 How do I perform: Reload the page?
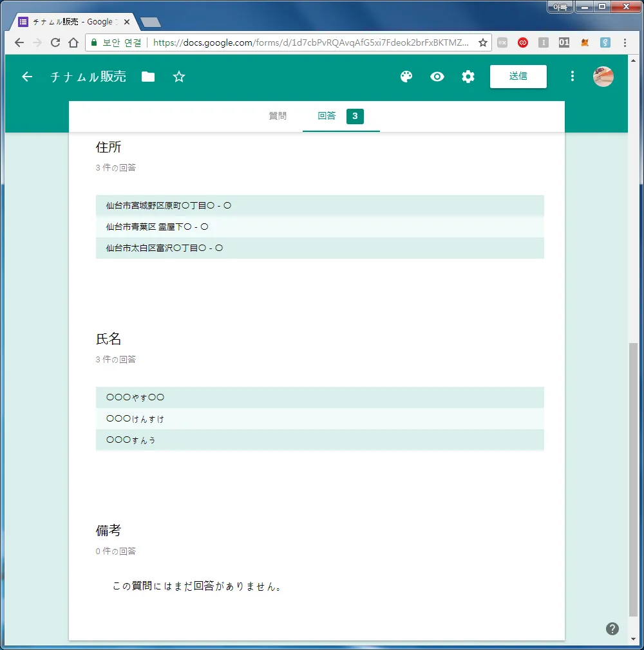(x=55, y=42)
